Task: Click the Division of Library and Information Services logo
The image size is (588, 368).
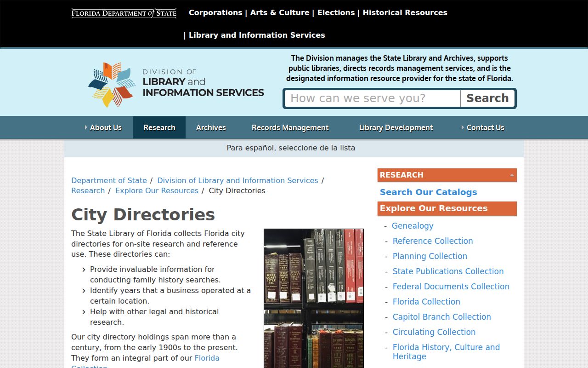Action: coord(176,85)
